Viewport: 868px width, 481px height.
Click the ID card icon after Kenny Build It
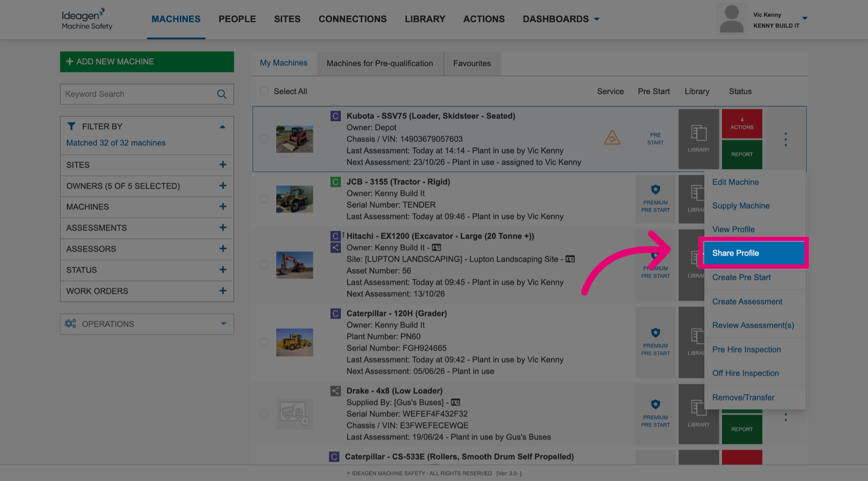[436, 248]
